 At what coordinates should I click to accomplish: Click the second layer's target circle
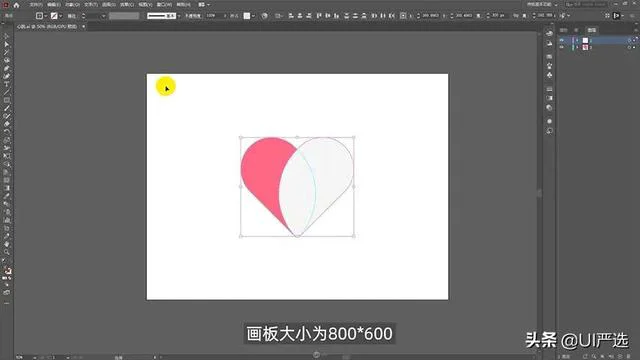click(x=629, y=47)
